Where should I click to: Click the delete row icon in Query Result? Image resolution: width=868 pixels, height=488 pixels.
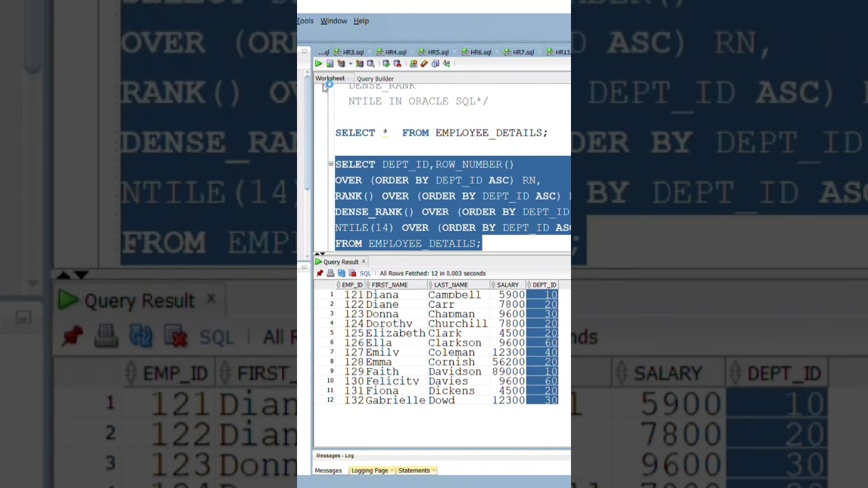352,273
